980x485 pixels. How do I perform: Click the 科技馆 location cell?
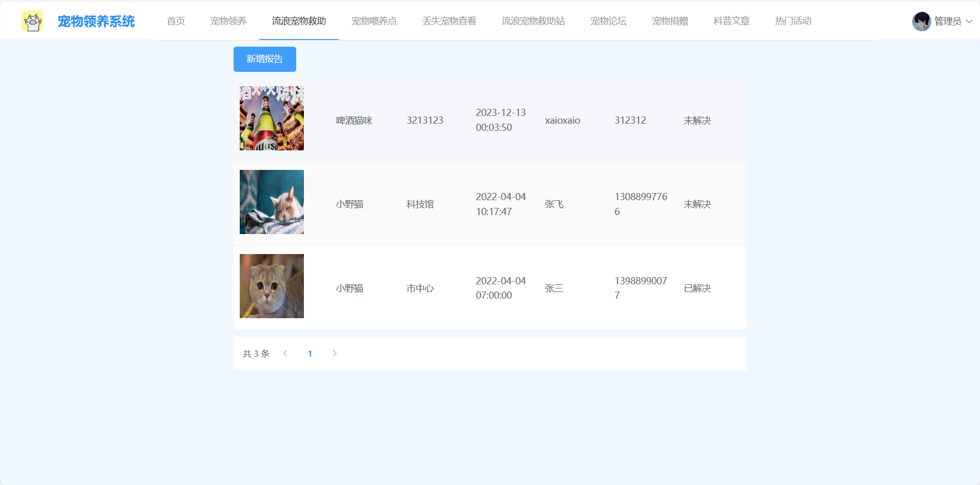420,204
